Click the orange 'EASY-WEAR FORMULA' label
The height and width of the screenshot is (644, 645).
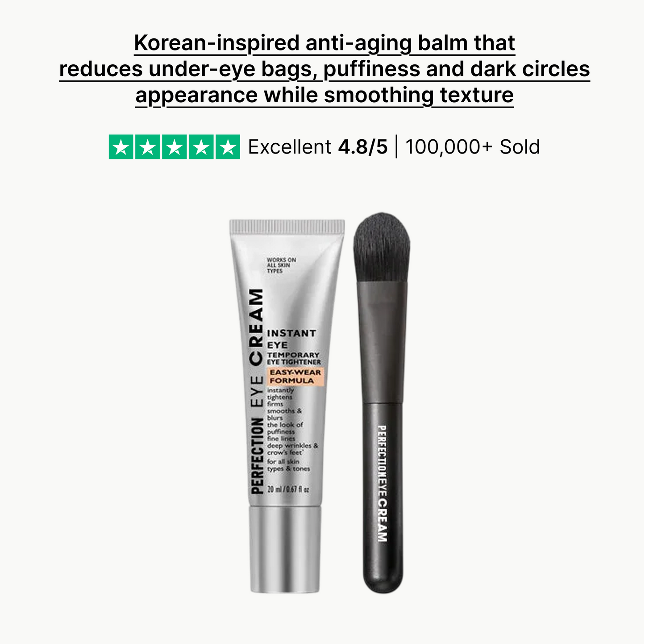click(x=295, y=376)
